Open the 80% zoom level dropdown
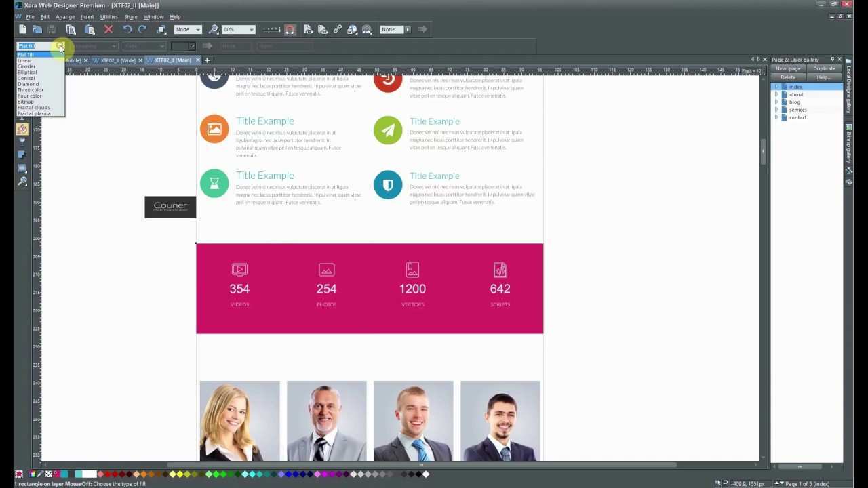 (251, 29)
